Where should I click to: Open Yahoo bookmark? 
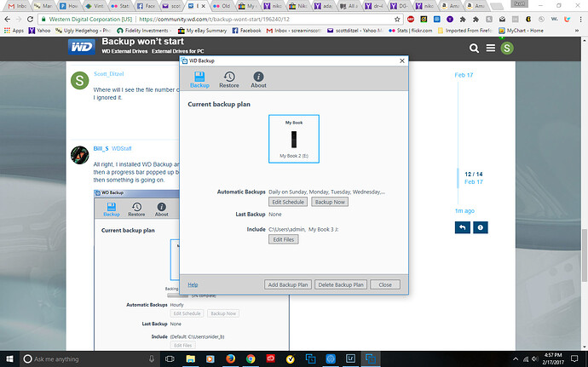(39, 31)
